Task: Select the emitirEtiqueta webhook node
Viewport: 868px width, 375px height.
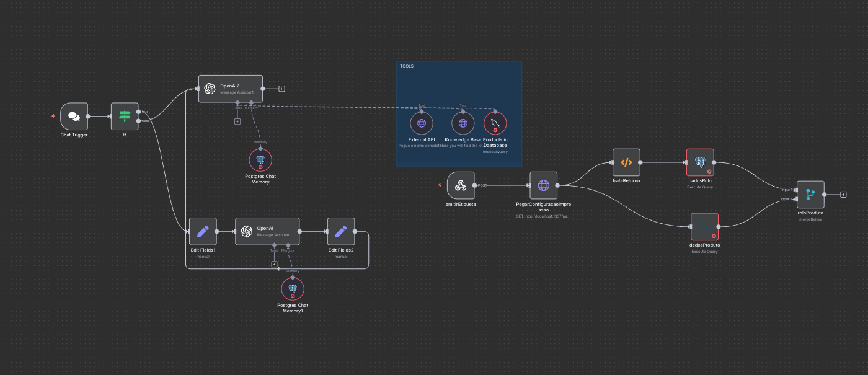Action: (460, 185)
